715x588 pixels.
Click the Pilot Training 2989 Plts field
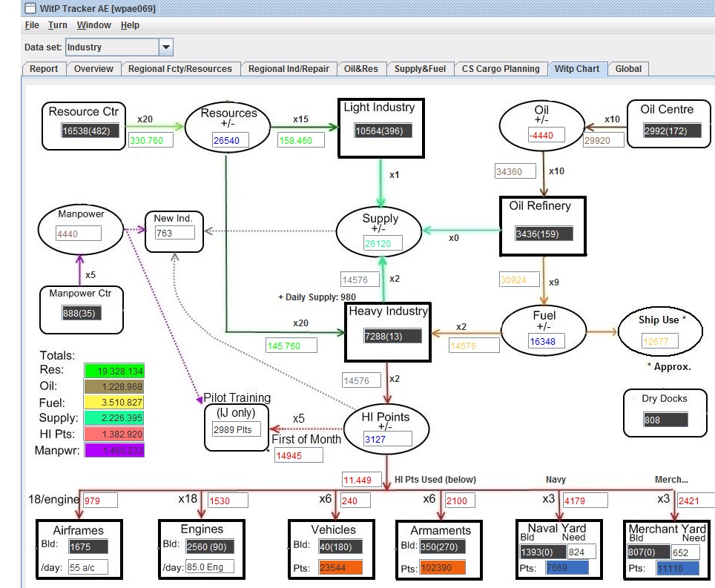point(237,429)
